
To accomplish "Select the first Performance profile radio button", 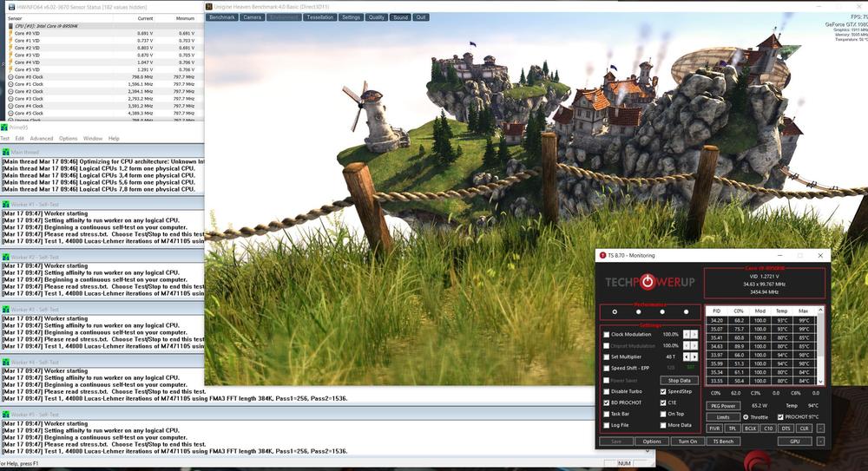I will (615, 311).
